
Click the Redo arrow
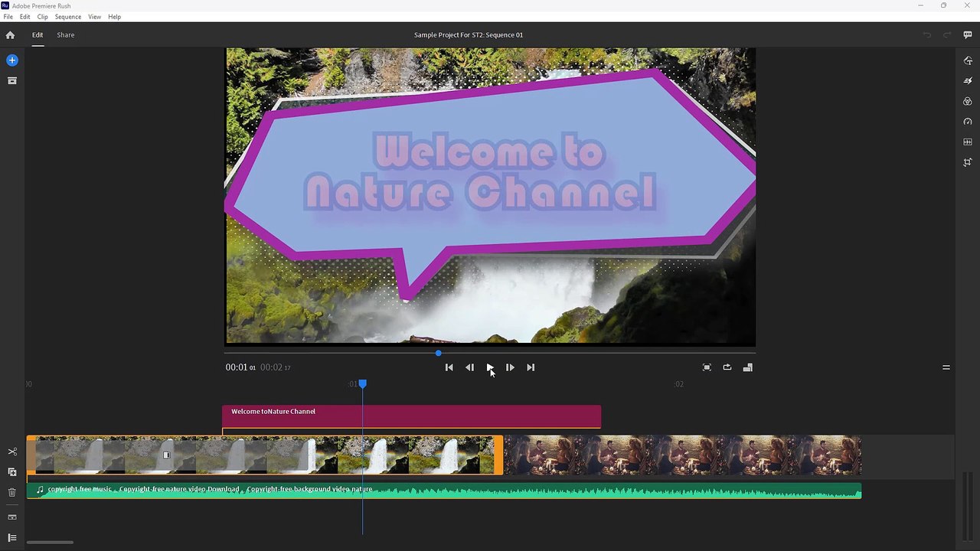(947, 35)
